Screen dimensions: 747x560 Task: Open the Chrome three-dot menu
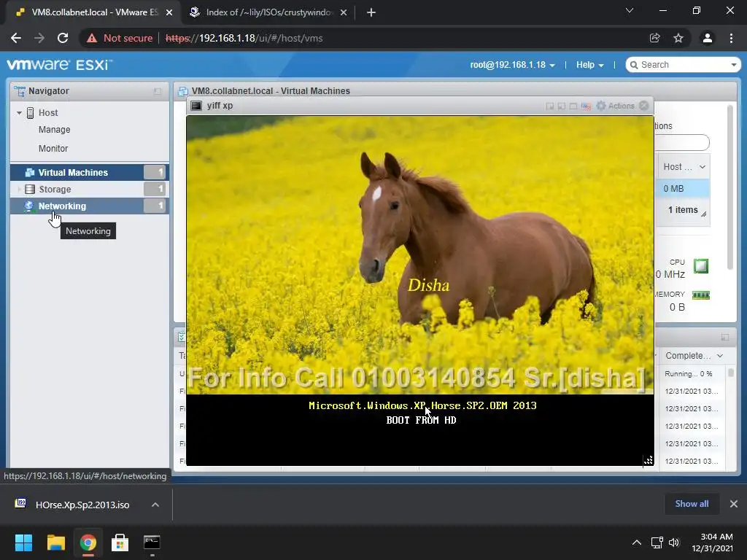pyautogui.click(x=731, y=38)
